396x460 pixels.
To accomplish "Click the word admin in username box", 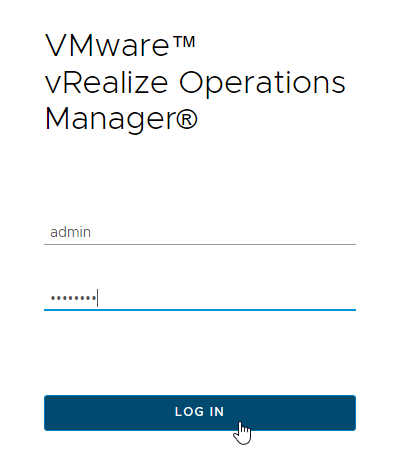I will tap(70, 232).
